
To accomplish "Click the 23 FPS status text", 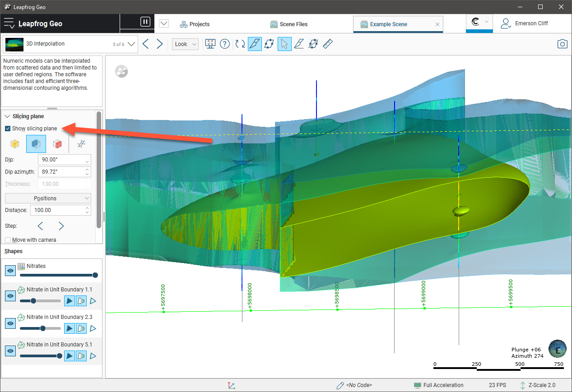I will [x=497, y=385].
